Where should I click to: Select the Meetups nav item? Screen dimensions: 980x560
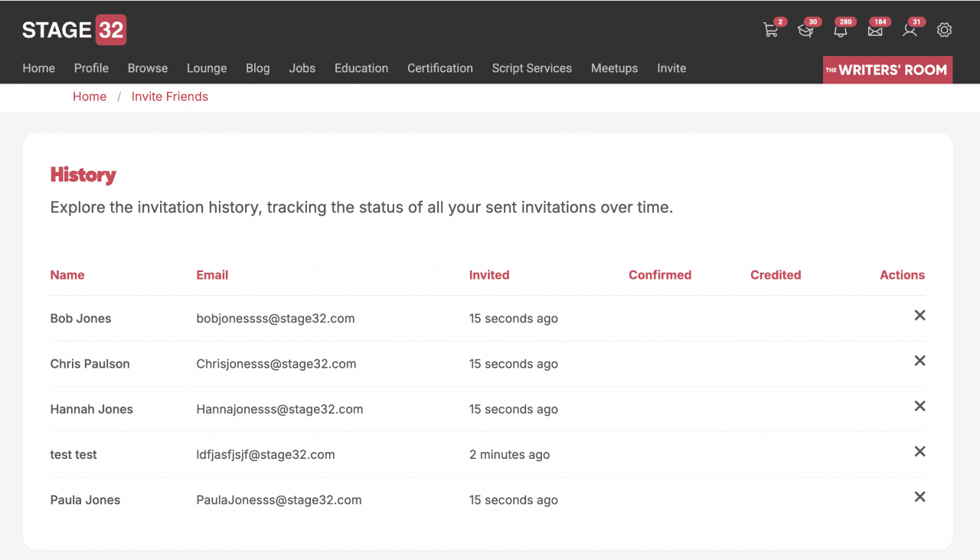coord(614,68)
